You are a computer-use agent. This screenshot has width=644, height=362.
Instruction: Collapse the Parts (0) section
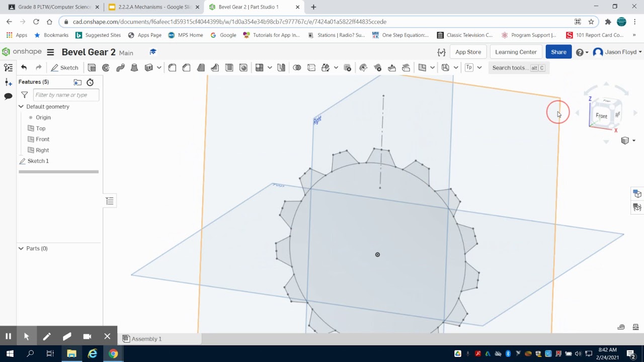[21, 248]
